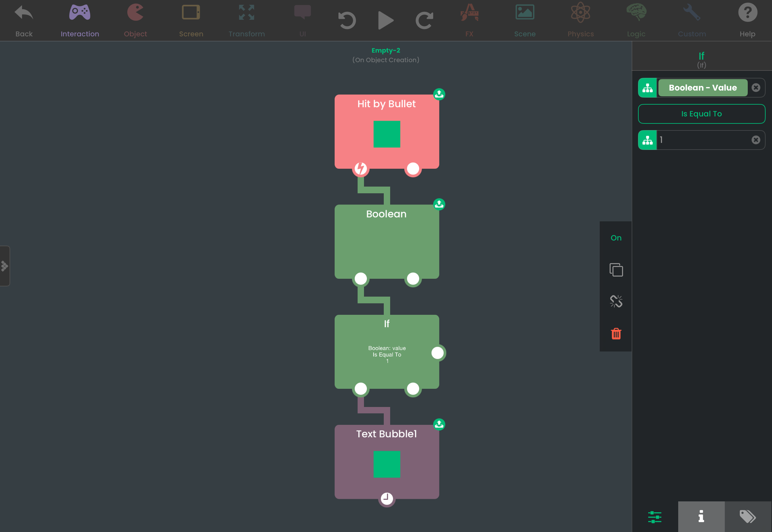Viewport: 772px width, 532px height.
Task: Click the Text Bubble1 timer output circle
Action: click(387, 499)
